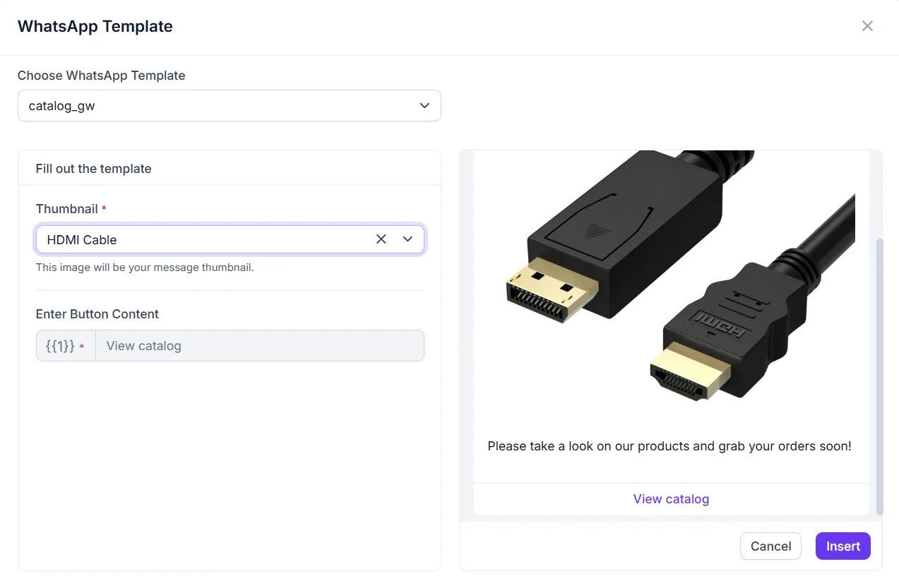Click the Fill out the template header
The width and height of the screenshot is (899, 588).
coord(94,169)
